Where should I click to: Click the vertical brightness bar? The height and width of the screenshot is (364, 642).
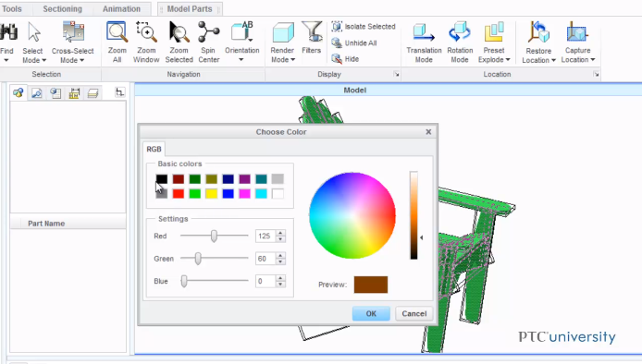coord(414,215)
